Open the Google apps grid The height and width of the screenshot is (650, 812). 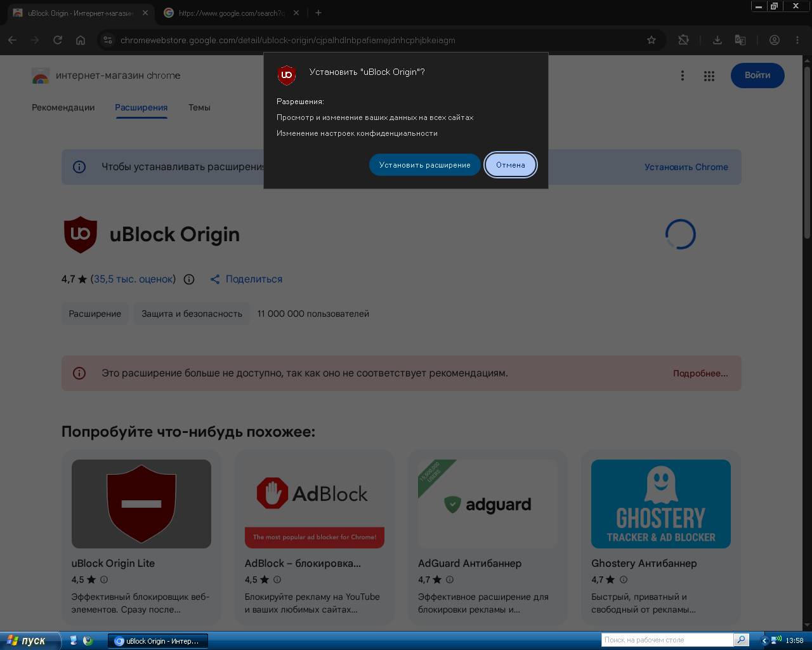tap(709, 76)
